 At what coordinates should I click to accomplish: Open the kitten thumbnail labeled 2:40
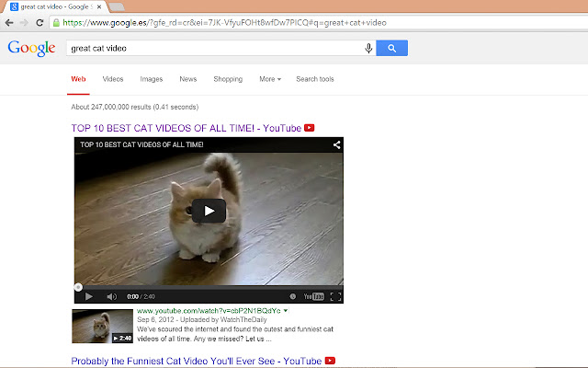point(102,326)
